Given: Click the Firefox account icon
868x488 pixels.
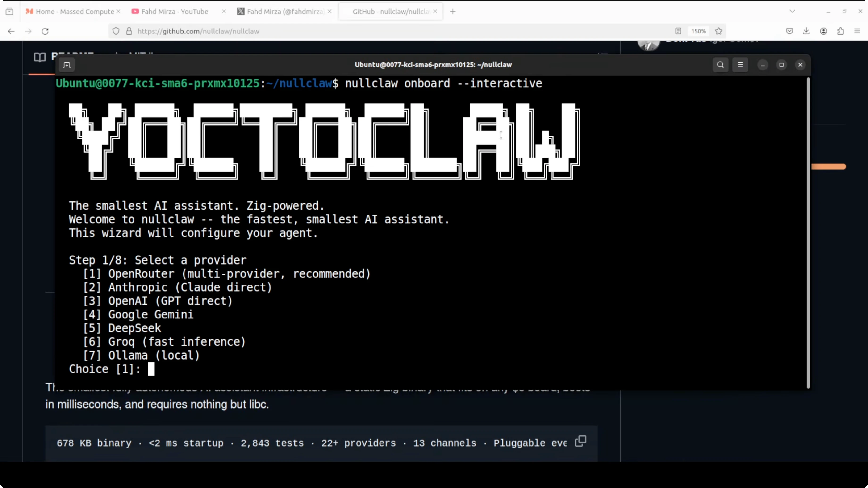Looking at the screenshot, I should (x=823, y=31).
